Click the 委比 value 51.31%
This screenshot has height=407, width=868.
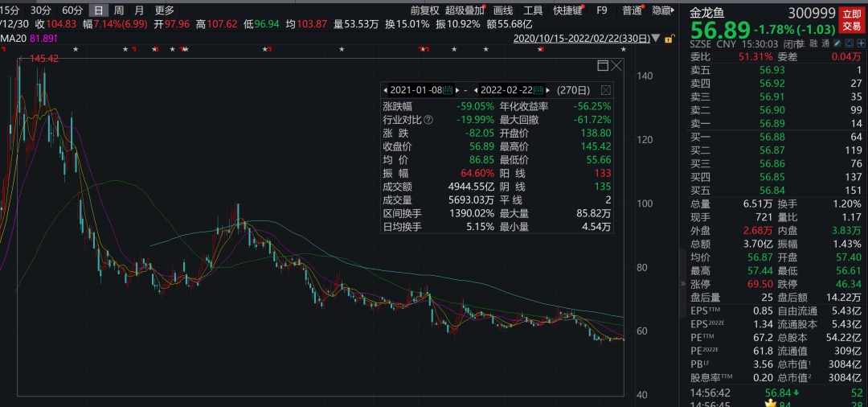[755, 57]
